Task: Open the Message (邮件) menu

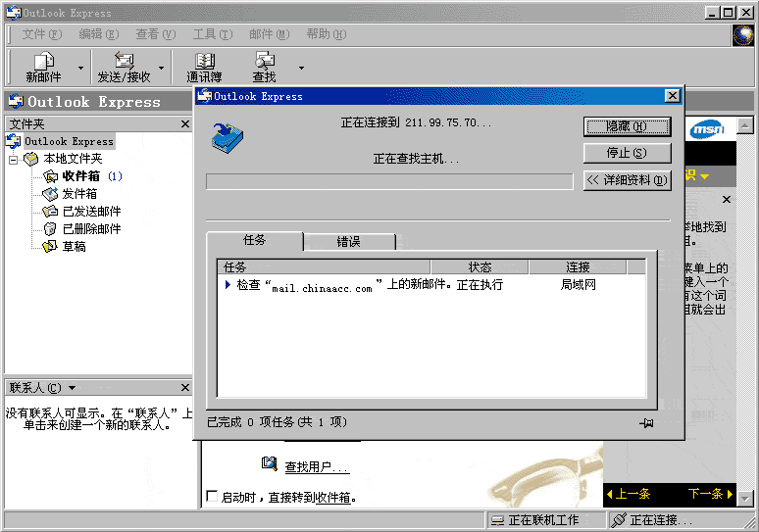Action: 269,34
